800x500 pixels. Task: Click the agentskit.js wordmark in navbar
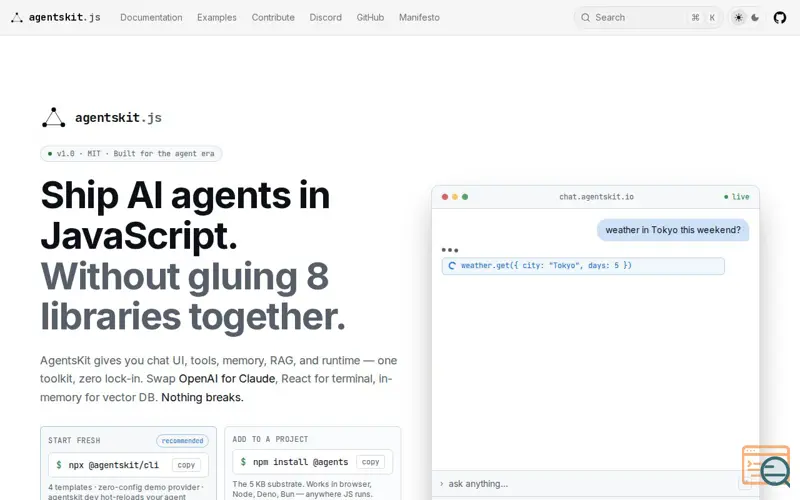(x=65, y=17)
